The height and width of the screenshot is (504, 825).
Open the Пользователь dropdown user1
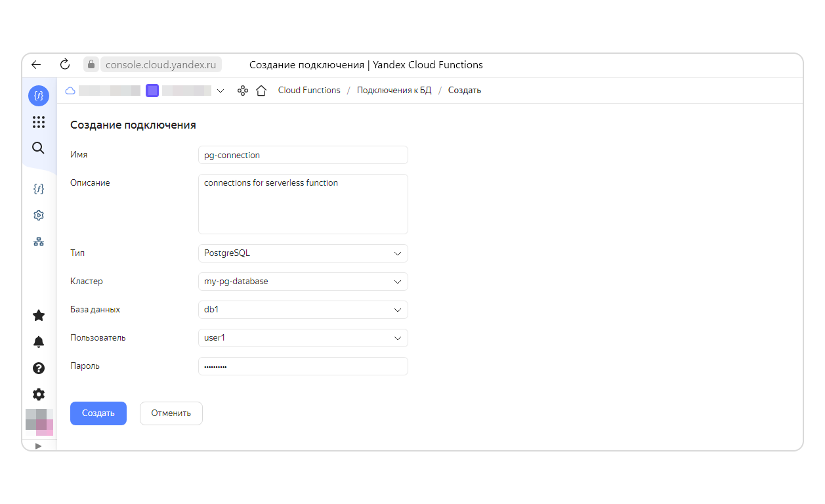(x=303, y=338)
